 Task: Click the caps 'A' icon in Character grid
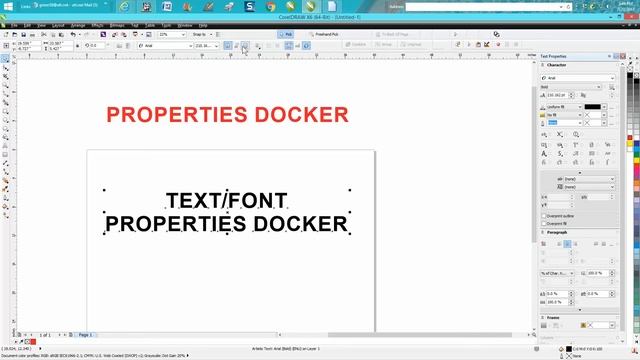click(x=544, y=154)
